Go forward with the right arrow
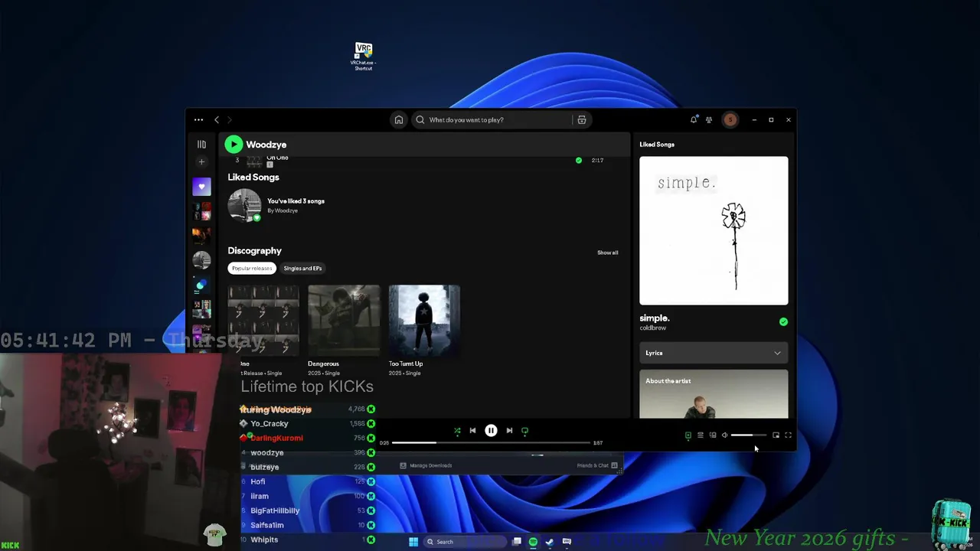Image resolution: width=980 pixels, height=551 pixels. 229,119
